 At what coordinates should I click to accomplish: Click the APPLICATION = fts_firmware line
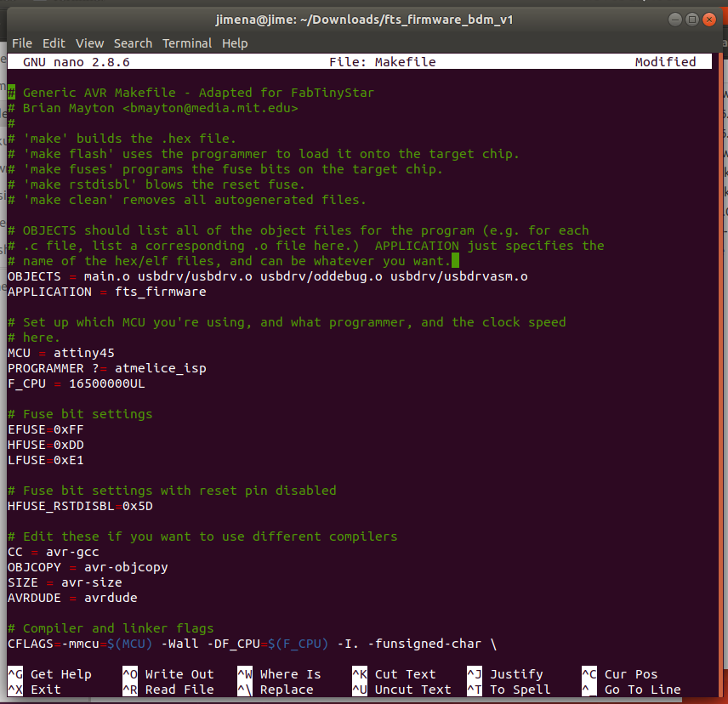click(x=107, y=292)
